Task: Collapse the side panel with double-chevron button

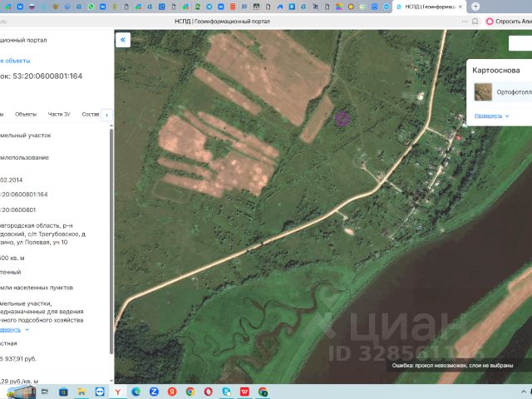Action: pos(123,39)
